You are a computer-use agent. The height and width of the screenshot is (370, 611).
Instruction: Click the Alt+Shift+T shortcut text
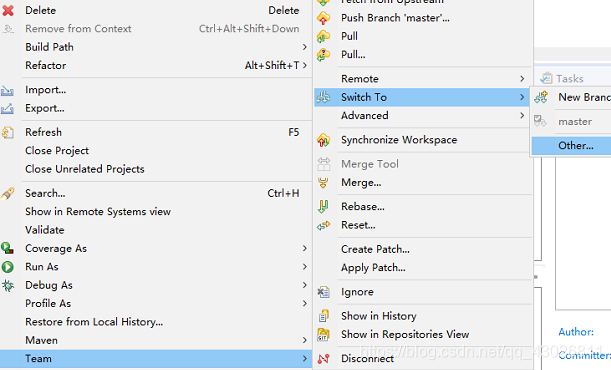272,65
